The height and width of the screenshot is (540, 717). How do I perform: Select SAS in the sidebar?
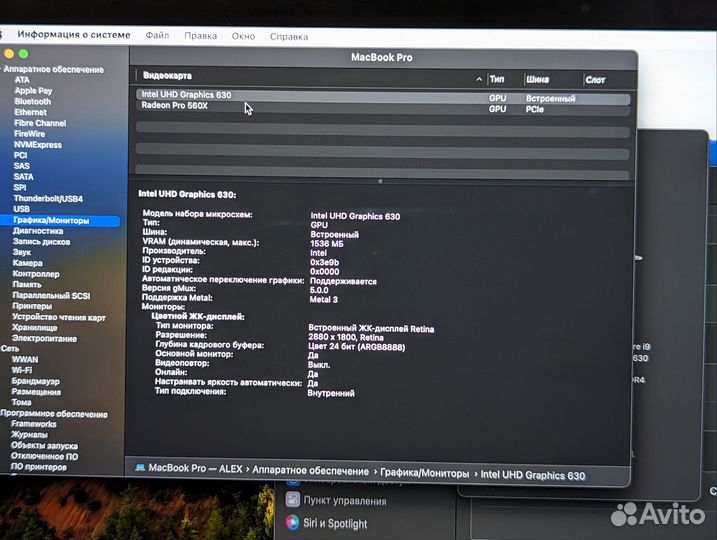pyautogui.click(x=22, y=166)
